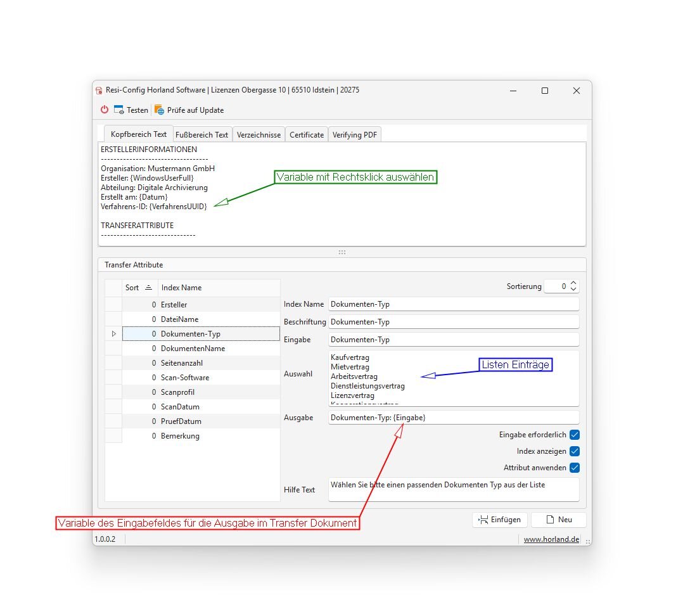Click the Neu button
The image size is (683, 616).
558,520
